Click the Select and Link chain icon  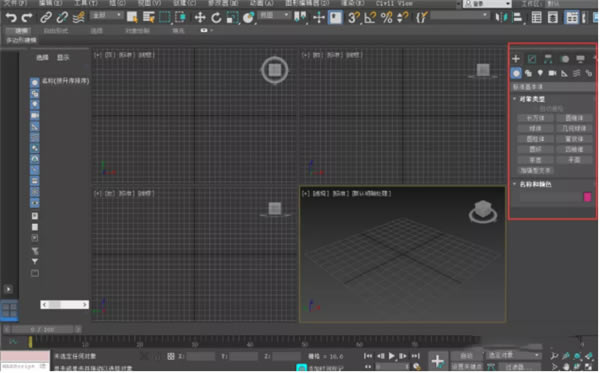pyautogui.click(x=46, y=18)
